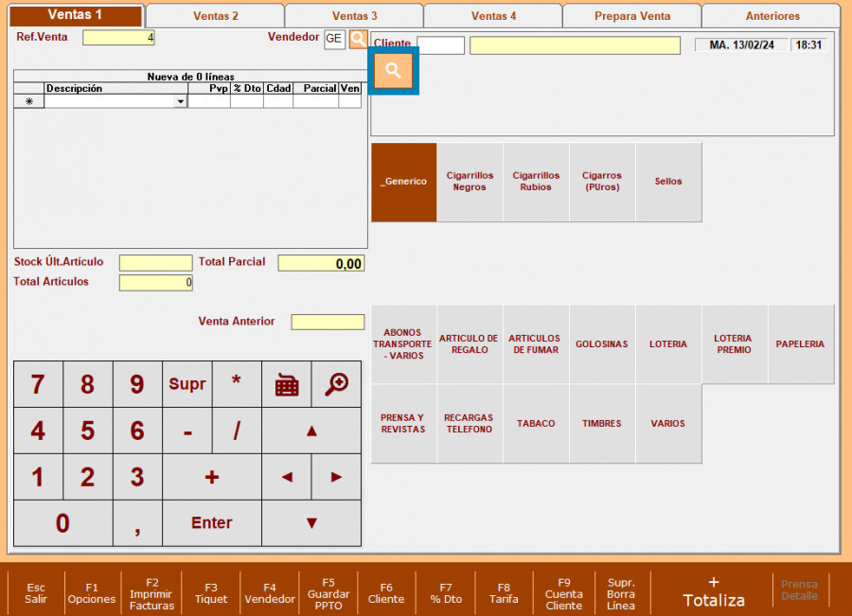
Task: Choose the PRENSA Y REVISTAS family button
Action: click(403, 424)
